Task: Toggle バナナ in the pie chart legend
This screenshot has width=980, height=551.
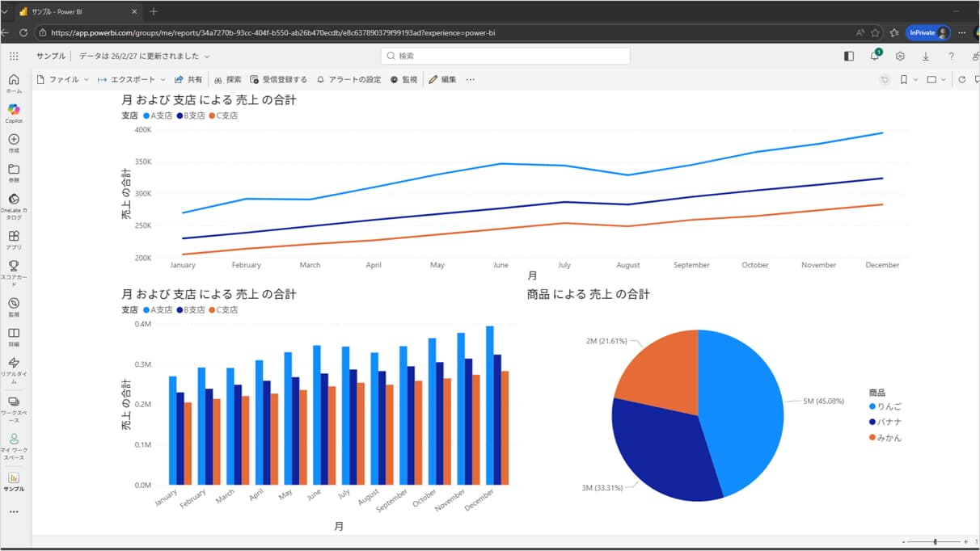Action: 886,422
